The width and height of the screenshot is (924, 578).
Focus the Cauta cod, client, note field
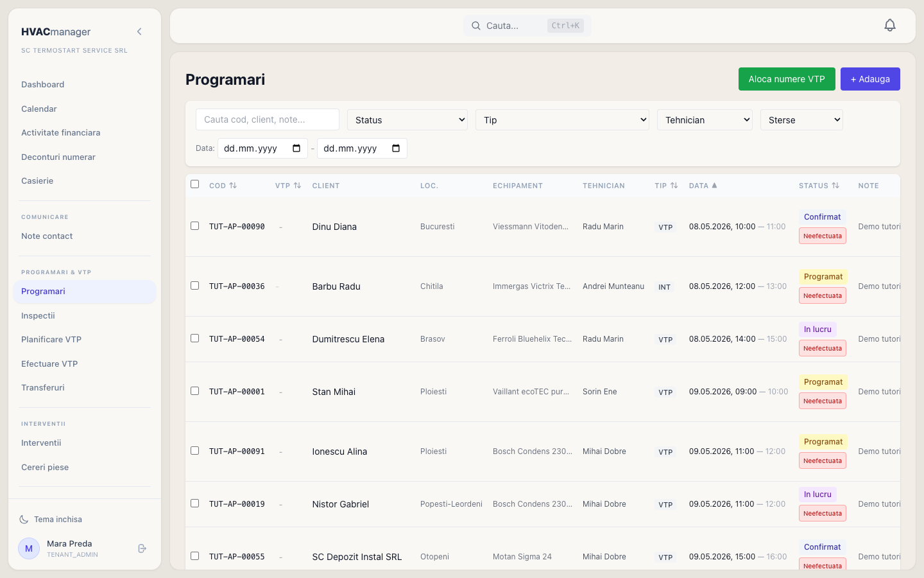click(x=268, y=119)
